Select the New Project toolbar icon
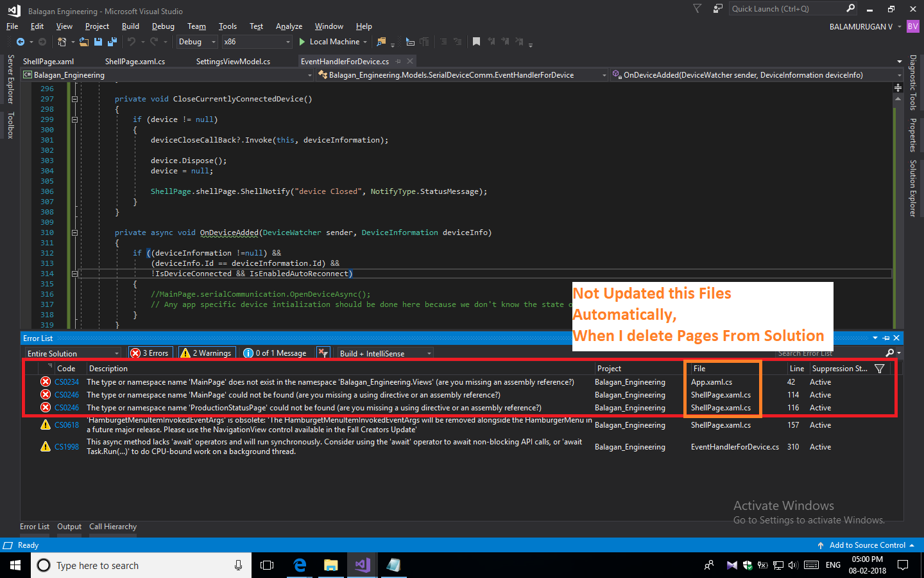This screenshot has height=578, width=924. 62,41
